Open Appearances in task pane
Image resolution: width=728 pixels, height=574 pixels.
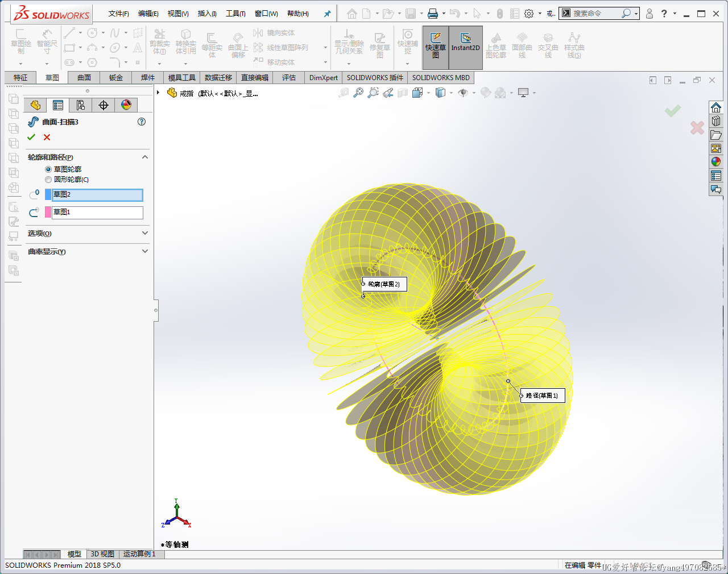[x=716, y=162]
